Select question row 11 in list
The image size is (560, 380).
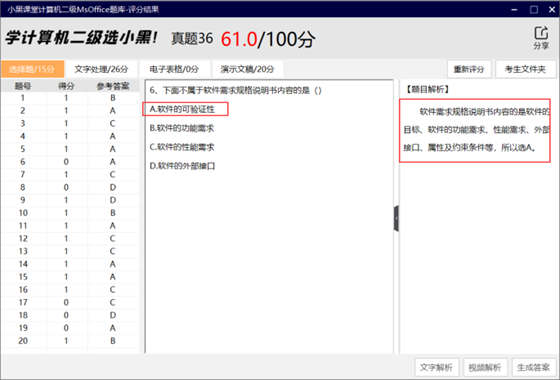[x=70, y=226]
